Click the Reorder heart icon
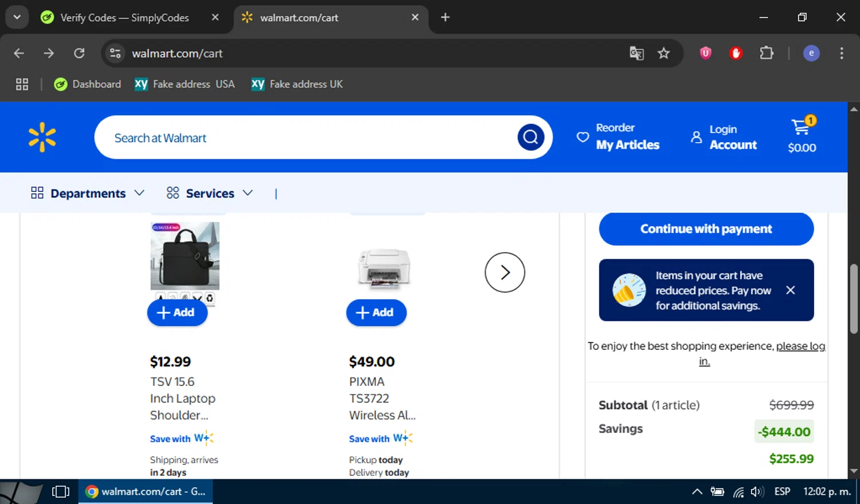The image size is (860, 504). [x=583, y=137]
